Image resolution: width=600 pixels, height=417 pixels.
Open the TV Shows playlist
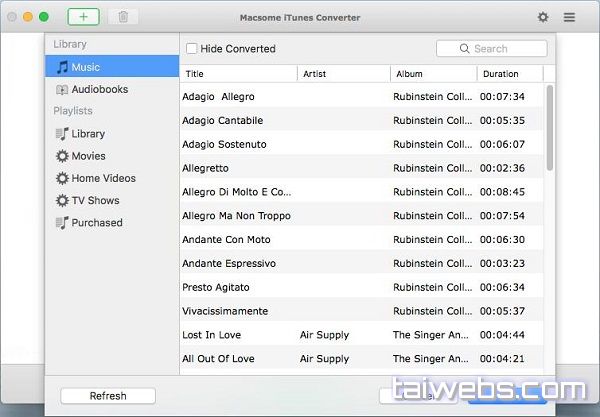click(95, 200)
